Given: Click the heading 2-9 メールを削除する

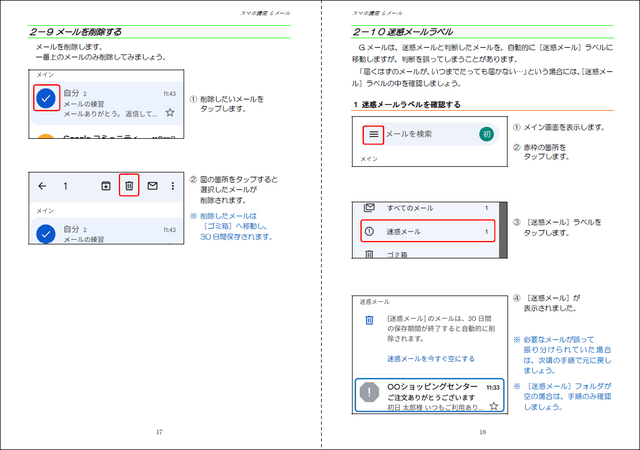Looking at the screenshot, I should (76, 32).
